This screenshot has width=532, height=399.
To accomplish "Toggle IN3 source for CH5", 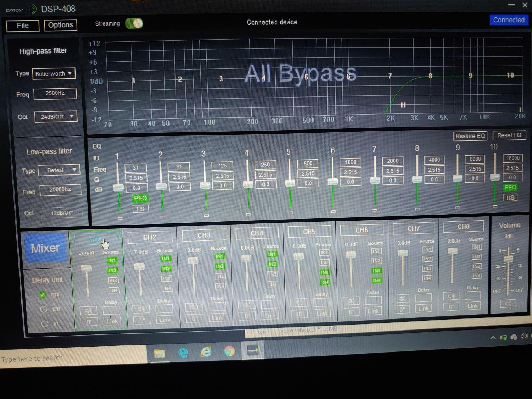I will [324, 272].
